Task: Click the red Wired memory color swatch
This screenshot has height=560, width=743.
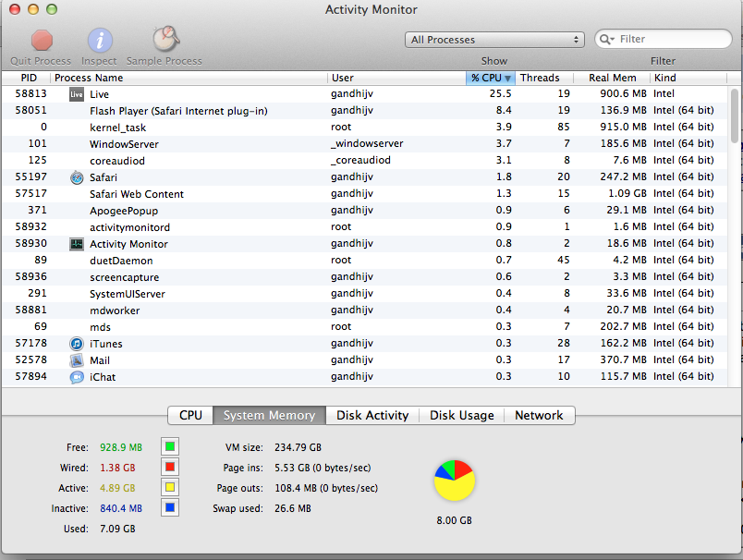Action: tap(170, 468)
